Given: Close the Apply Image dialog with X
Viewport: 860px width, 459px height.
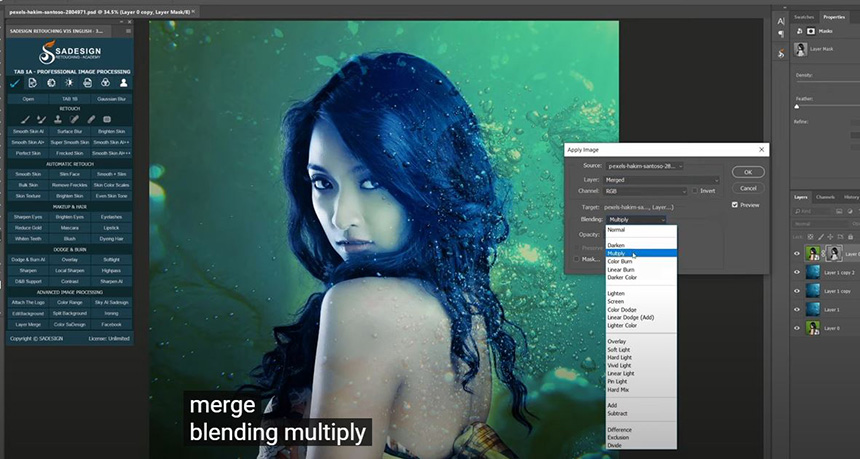Looking at the screenshot, I should point(761,149).
